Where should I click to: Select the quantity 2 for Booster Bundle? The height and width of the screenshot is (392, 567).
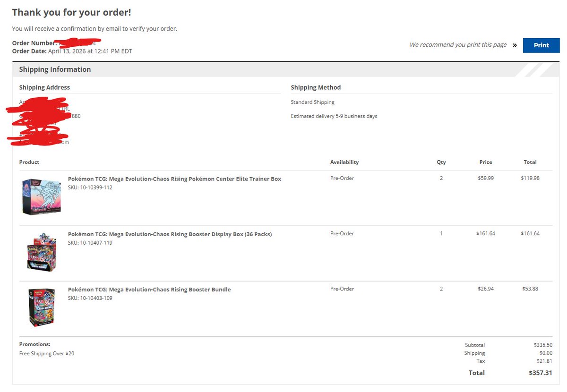click(x=441, y=289)
